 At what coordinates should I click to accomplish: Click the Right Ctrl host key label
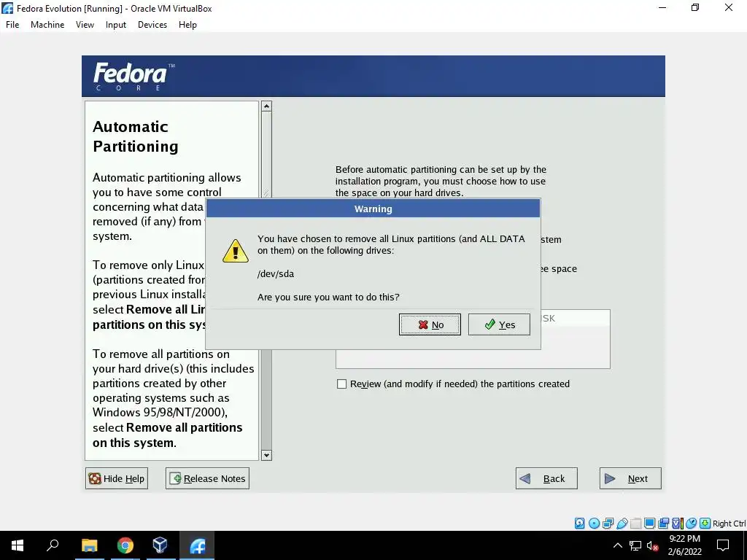click(x=729, y=524)
